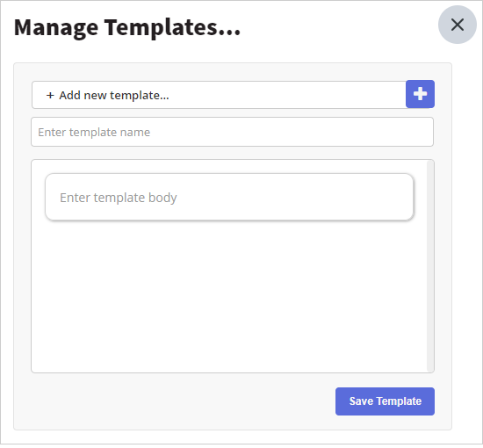Hit the X icon in gray circle

(458, 25)
